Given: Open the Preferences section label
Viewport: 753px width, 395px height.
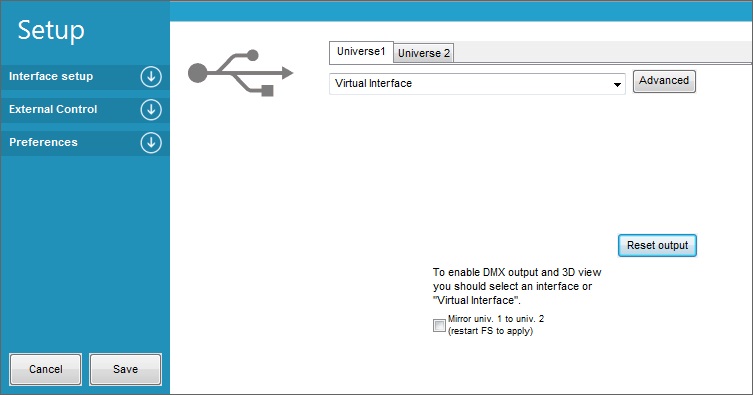Looking at the screenshot, I should [x=43, y=142].
